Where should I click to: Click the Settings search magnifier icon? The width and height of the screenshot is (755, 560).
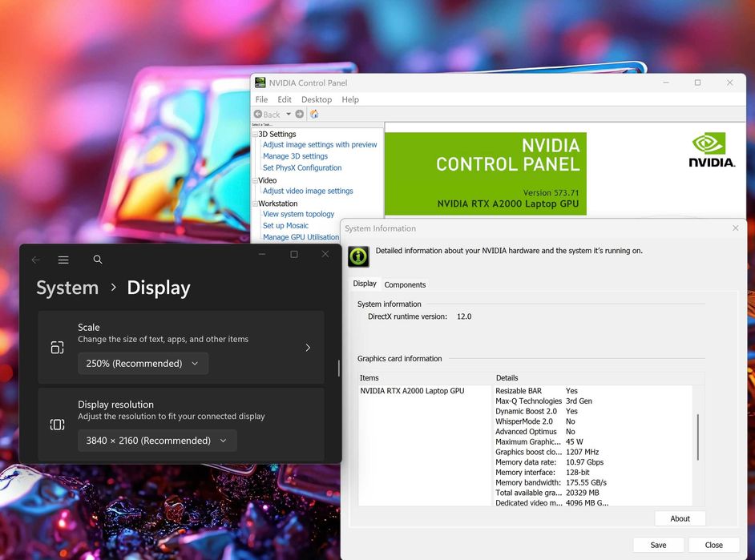tap(98, 260)
